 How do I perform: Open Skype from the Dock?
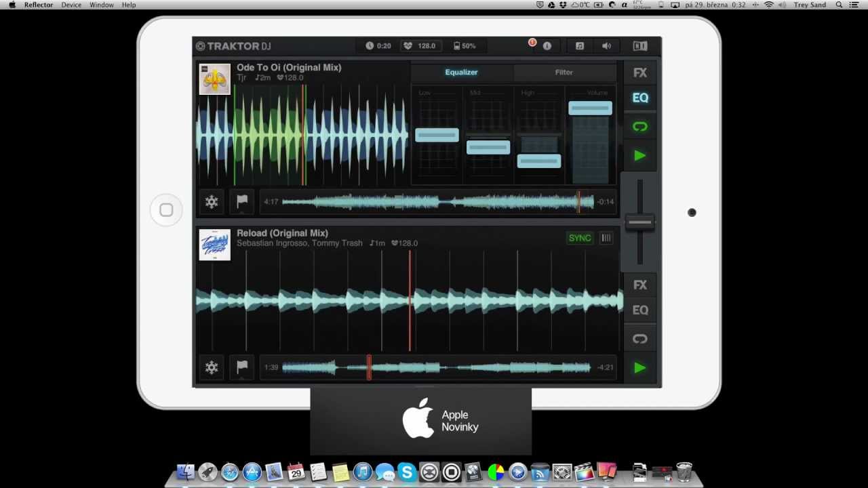407,472
